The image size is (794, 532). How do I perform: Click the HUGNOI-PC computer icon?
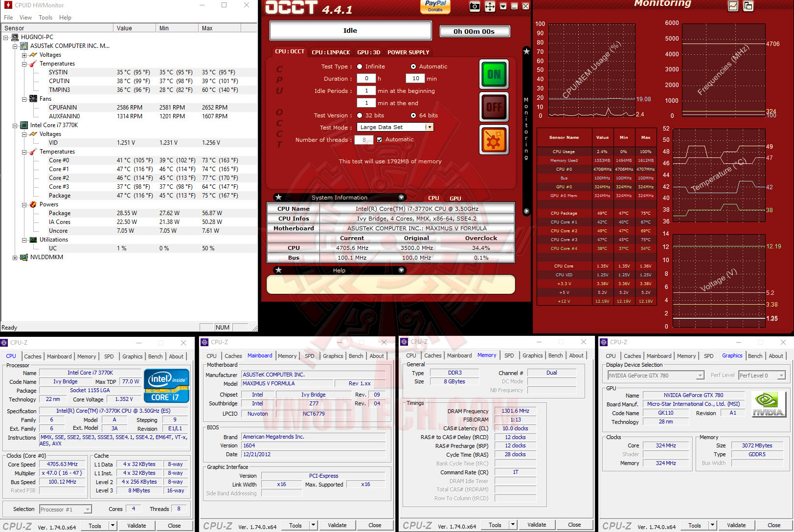[x=15, y=37]
